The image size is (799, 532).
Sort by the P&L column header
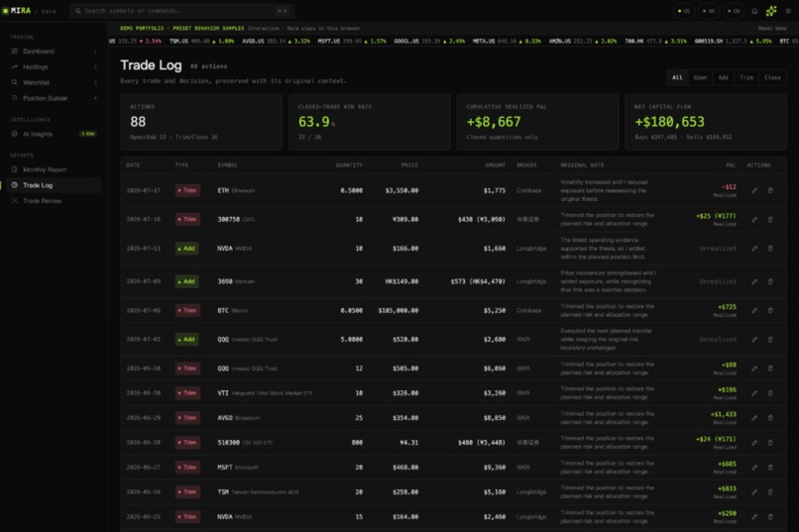[x=731, y=165]
